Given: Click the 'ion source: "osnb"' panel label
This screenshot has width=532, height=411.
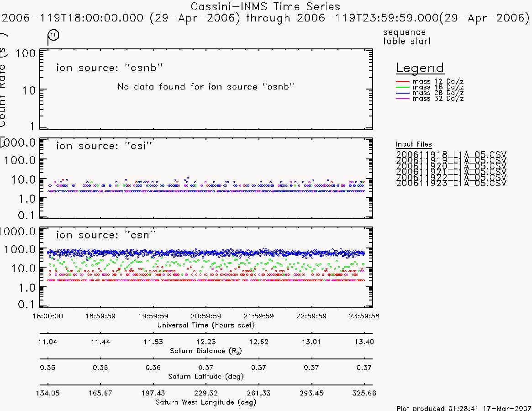Looking at the screenshot, I should coord(110,68).
